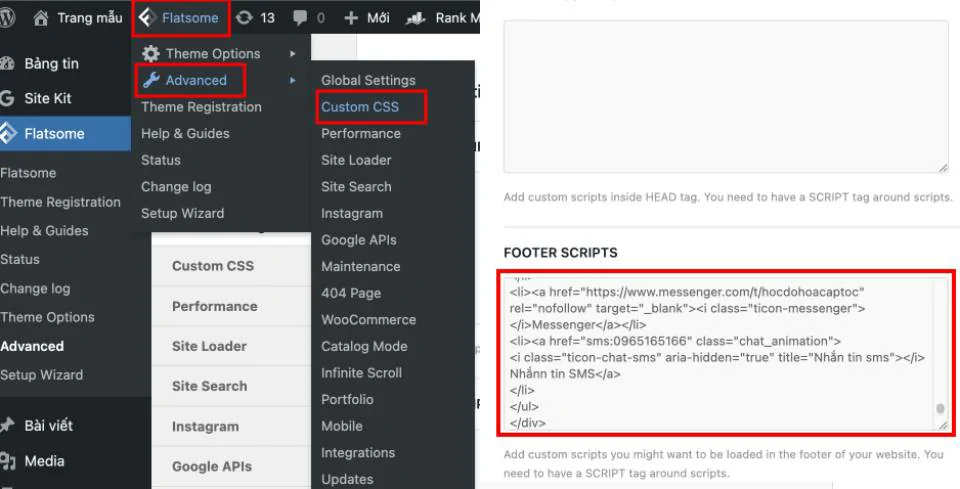Click the Bài viết pin icon
This screenshot has height=489, width=960.
click(x=9, y=425)
